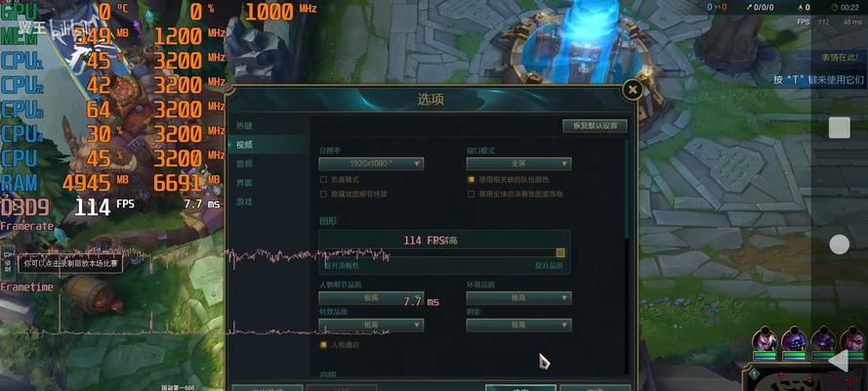Switch to the 热键 hotkeys tab
This screenshot has width=868, height=391.
pos(244,126)
